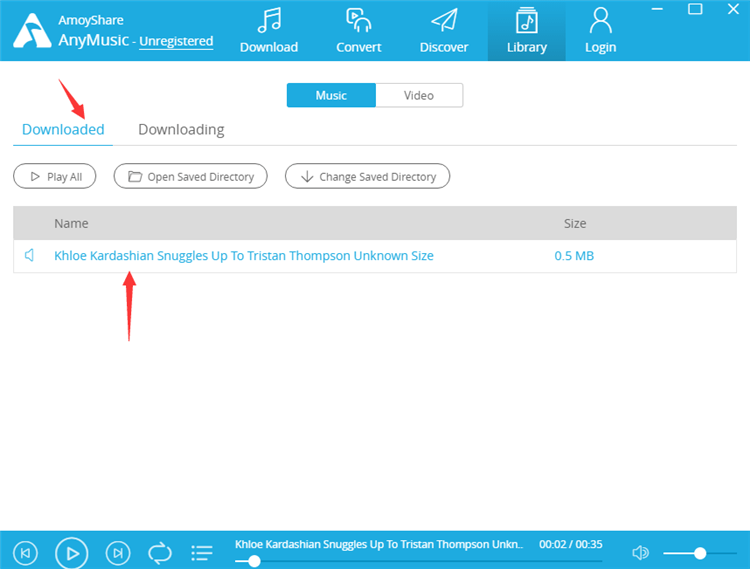The width and height of the screenshot is (750, 569).
Task: Click the now playing track title
Action: 379,544
